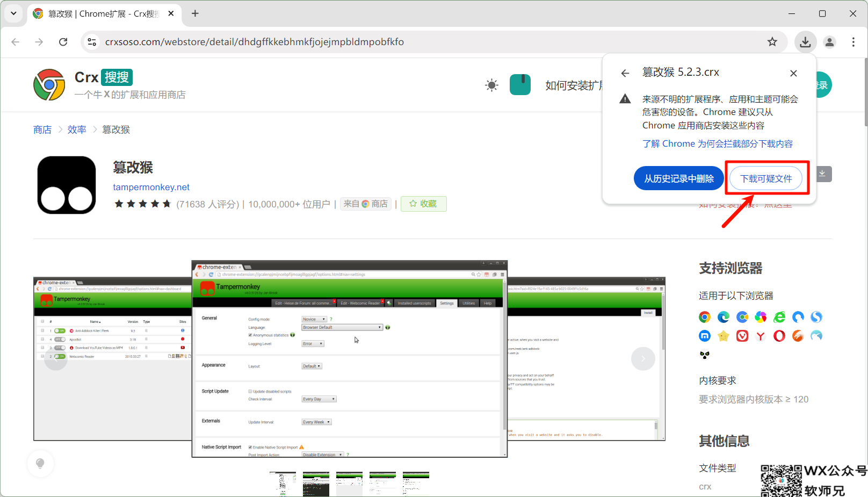Bookmark this page with the star icon
The height and width of the screenshot is (497, 868).
pos(772,42)
